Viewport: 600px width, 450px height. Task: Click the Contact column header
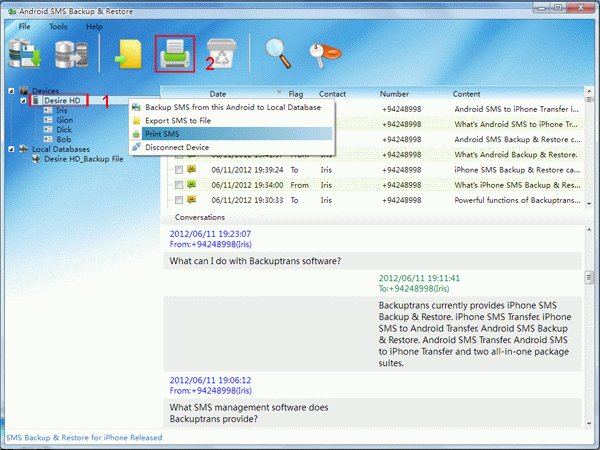[332, 94]
